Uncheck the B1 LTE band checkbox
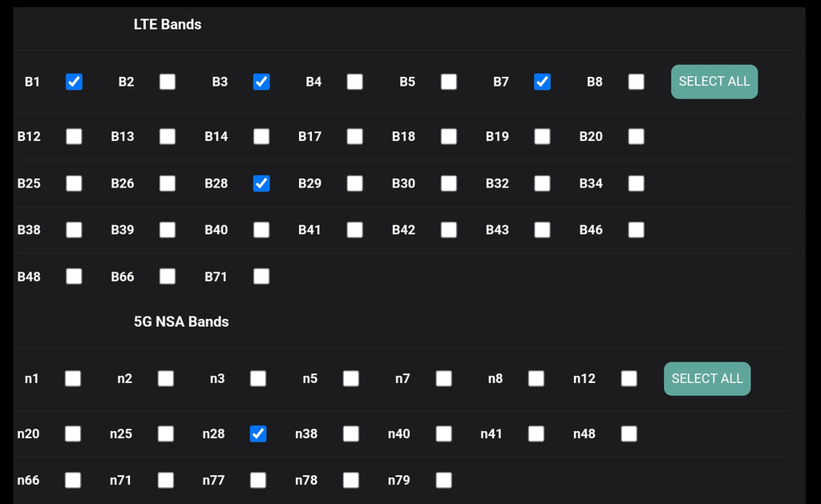 click(x=74, y=82)
